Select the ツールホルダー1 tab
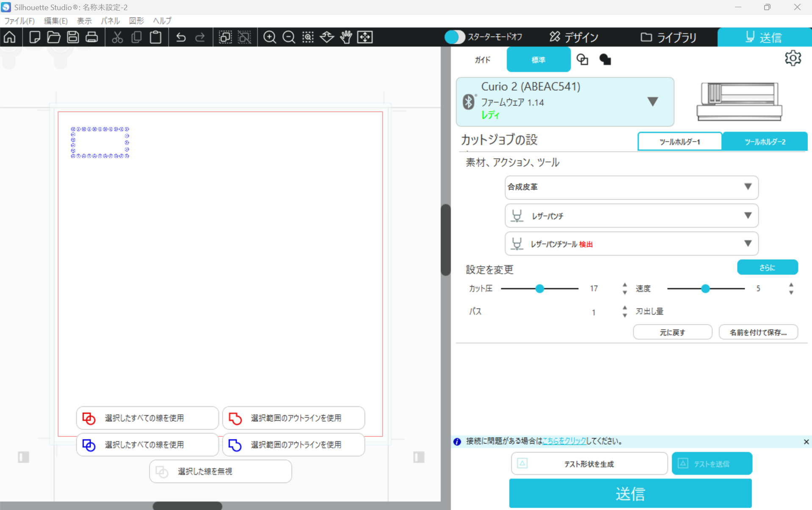Screen dimensions: 812x510 (680, 141)
